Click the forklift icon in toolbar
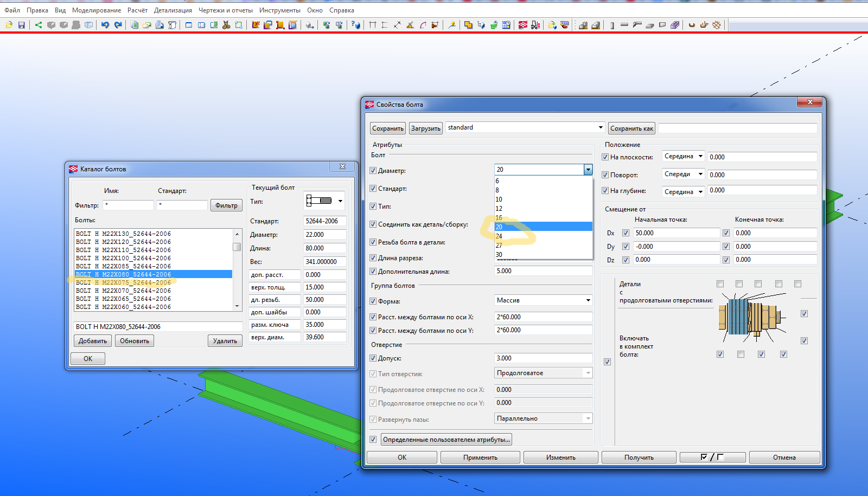Image resolution: width=868 pixels, height=496 pixels. pyautogui.click(x=535, y=25)
